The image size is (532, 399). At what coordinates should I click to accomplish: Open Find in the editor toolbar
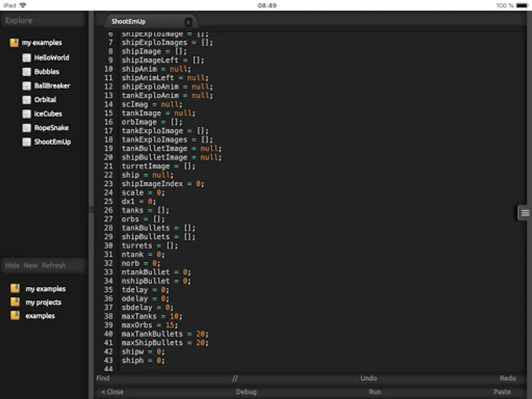[103, 378]
